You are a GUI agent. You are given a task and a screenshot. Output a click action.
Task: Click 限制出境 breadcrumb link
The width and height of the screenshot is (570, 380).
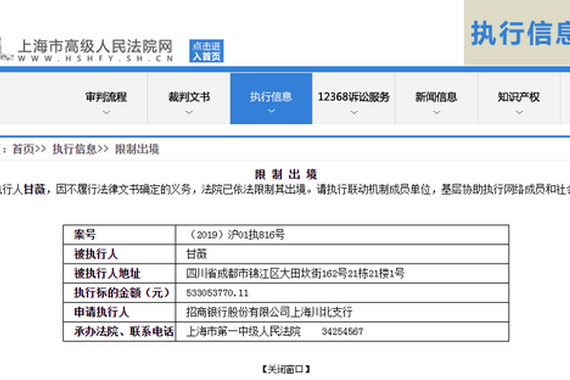pyautogui.click(x=137, y=149)
